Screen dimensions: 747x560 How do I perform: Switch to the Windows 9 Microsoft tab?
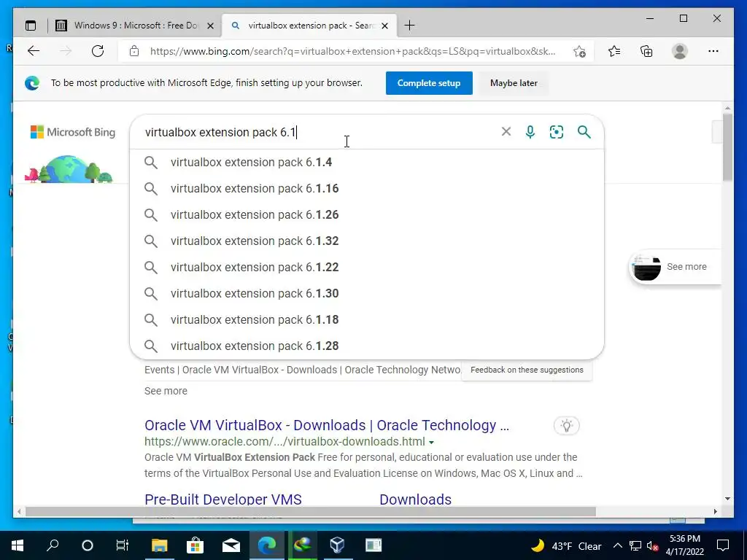click(x=135, y=26)
